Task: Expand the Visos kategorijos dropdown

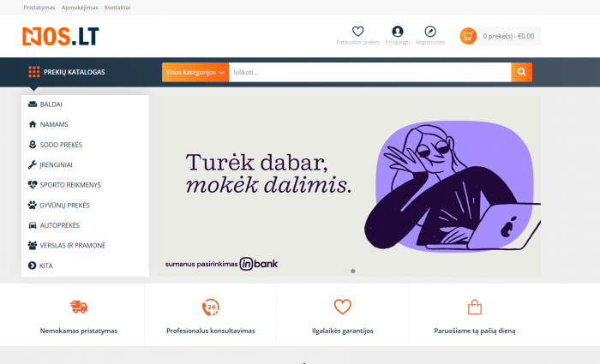Action: [x=195, y=72]
